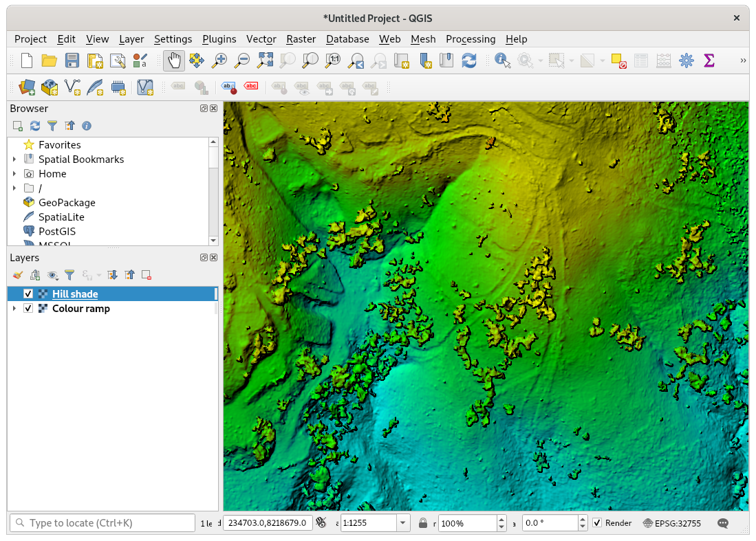Increase magnification with up stepper
The image size is (756, 541).
pos(501,519)
